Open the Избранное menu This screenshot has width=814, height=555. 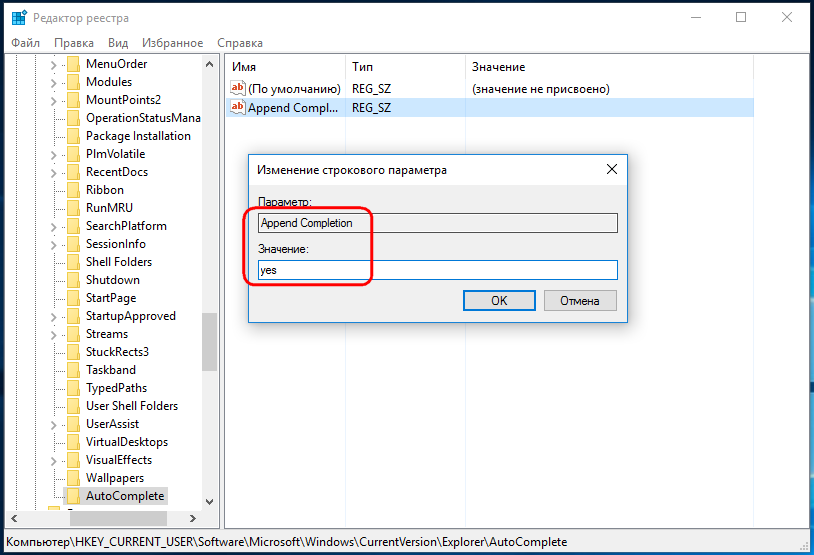[x=172, y=43]
